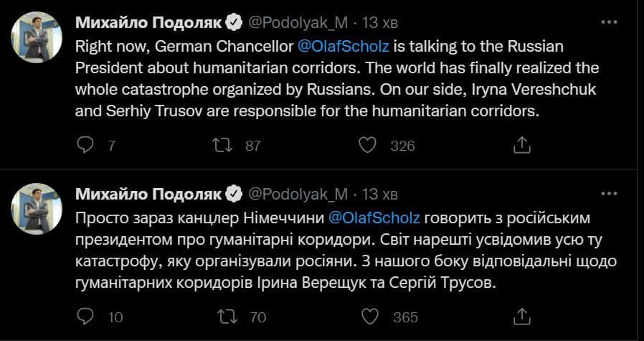Like the English tweet with 326 likes
Image resolution: width=644 pixels, height=341 pixels.
(368, 145)
